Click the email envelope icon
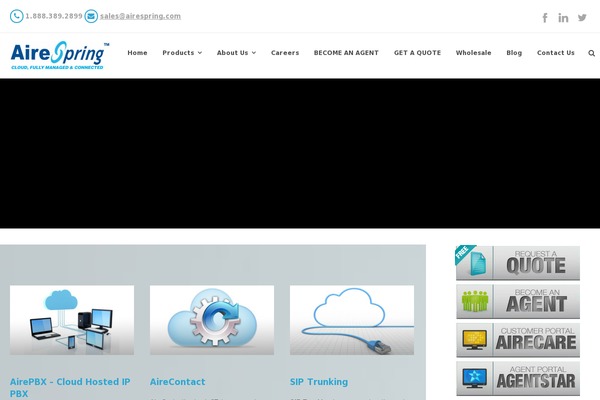This screenshot has height=400, width=600. (x=91, y=16)
